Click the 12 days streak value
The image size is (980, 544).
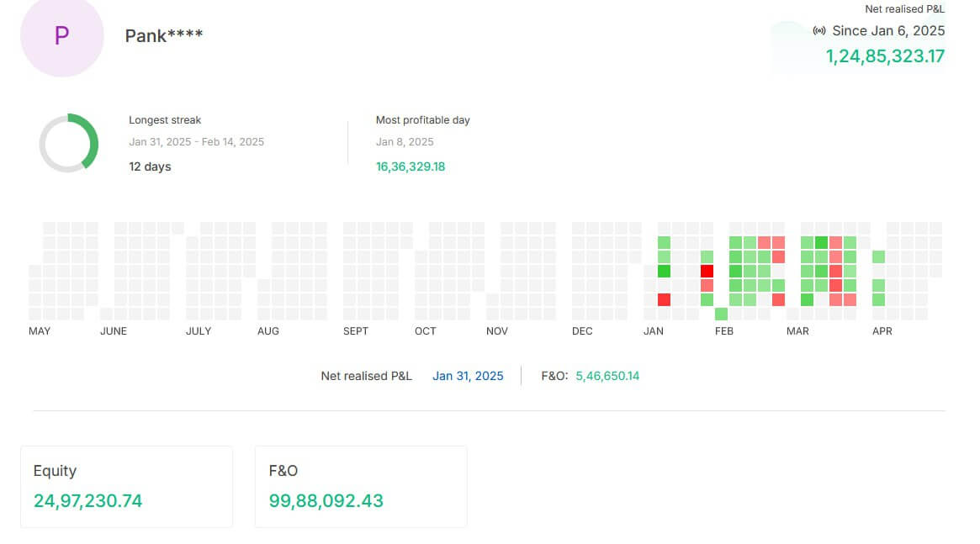coord(150,166)
